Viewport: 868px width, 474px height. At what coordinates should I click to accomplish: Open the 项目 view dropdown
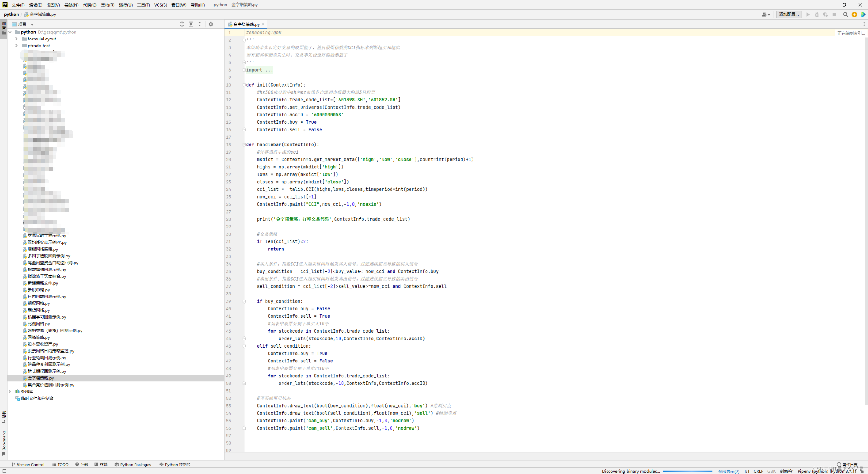point(32,24)
